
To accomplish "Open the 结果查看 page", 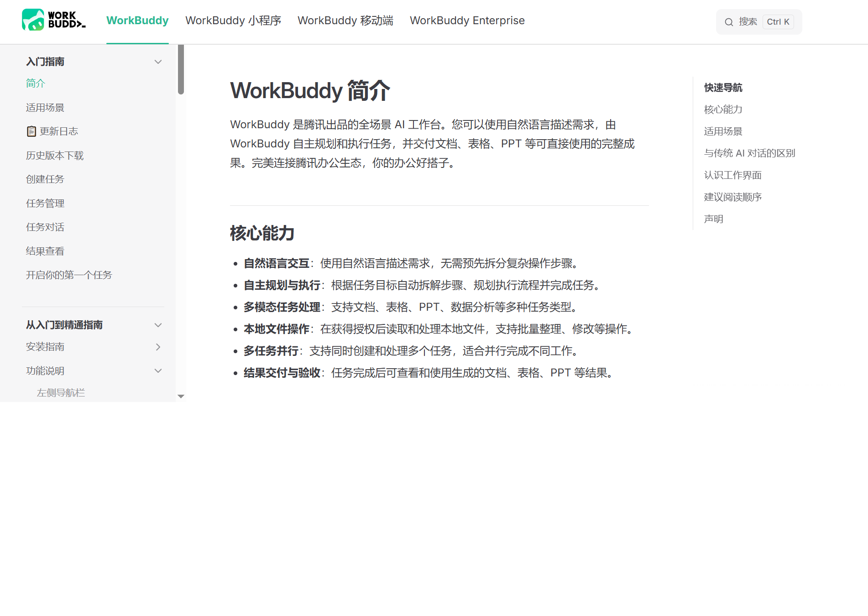I will pos(45,251).
